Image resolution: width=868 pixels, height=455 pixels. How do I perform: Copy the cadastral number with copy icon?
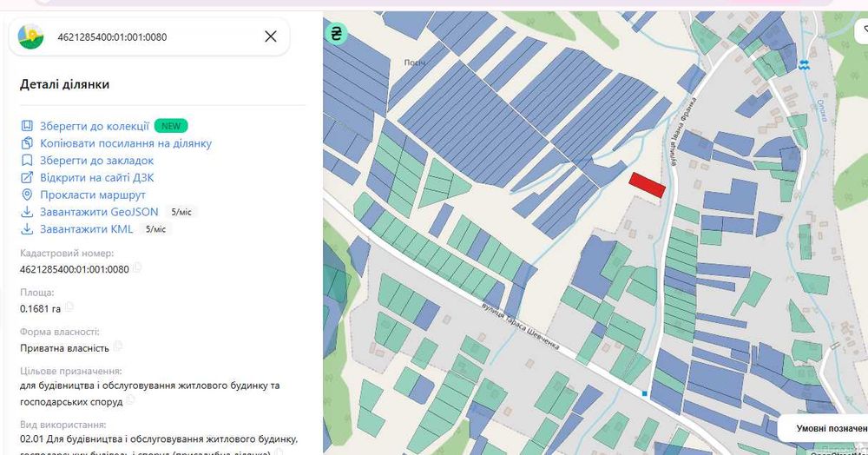(x=137, y=268)
